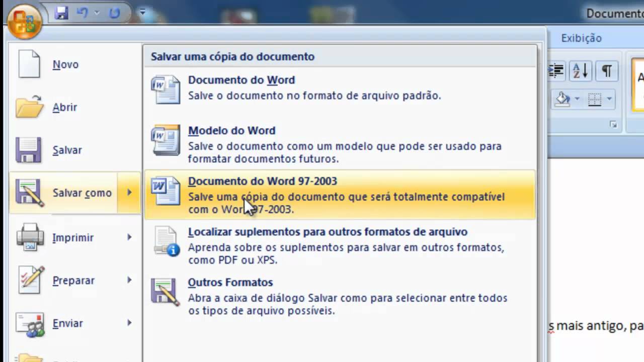The image size is (644, 362).
Task: Click the Shading paint bucket icon
Action: pos(563,99)
